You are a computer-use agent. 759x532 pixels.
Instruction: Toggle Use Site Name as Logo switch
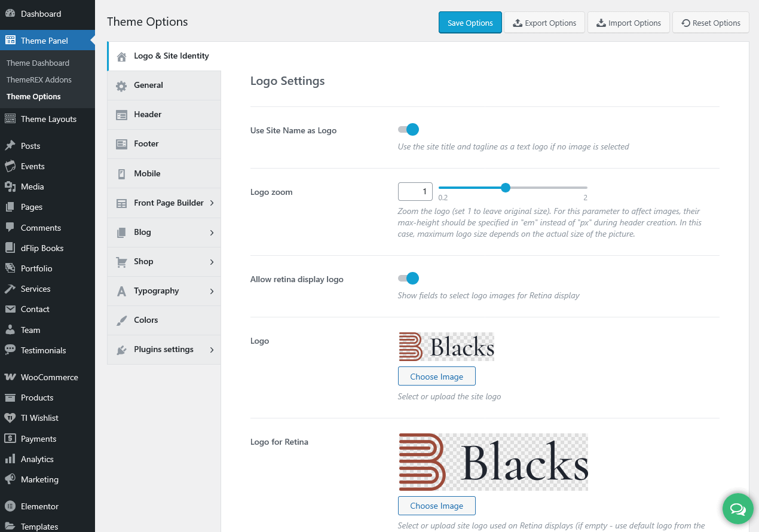tap(409, 130)
